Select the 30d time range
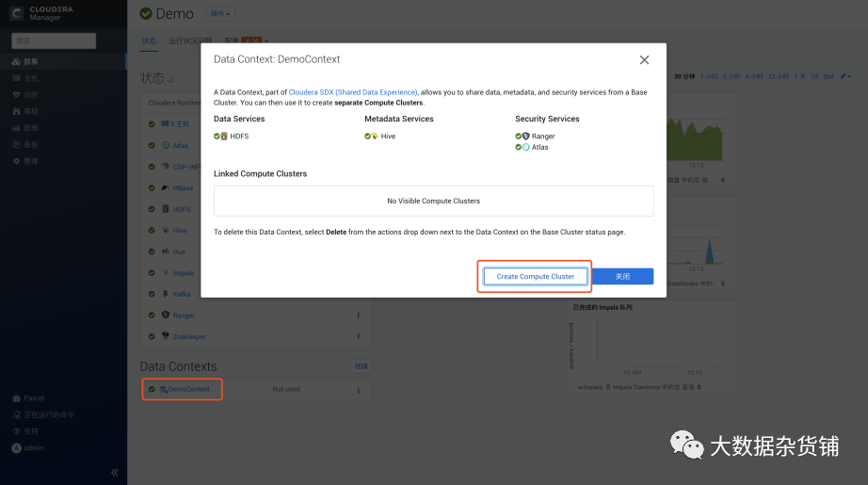The height and width of the screenshot is (485, 868). coord(828,76)
